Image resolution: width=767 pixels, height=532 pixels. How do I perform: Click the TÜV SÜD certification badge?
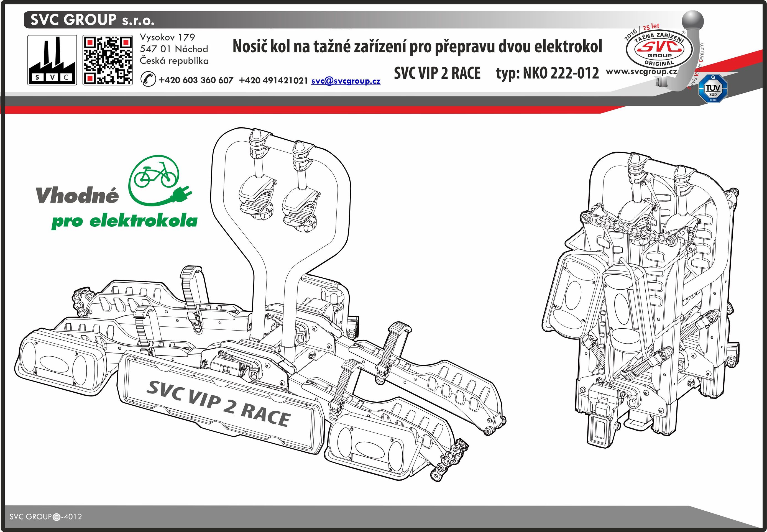713,88
